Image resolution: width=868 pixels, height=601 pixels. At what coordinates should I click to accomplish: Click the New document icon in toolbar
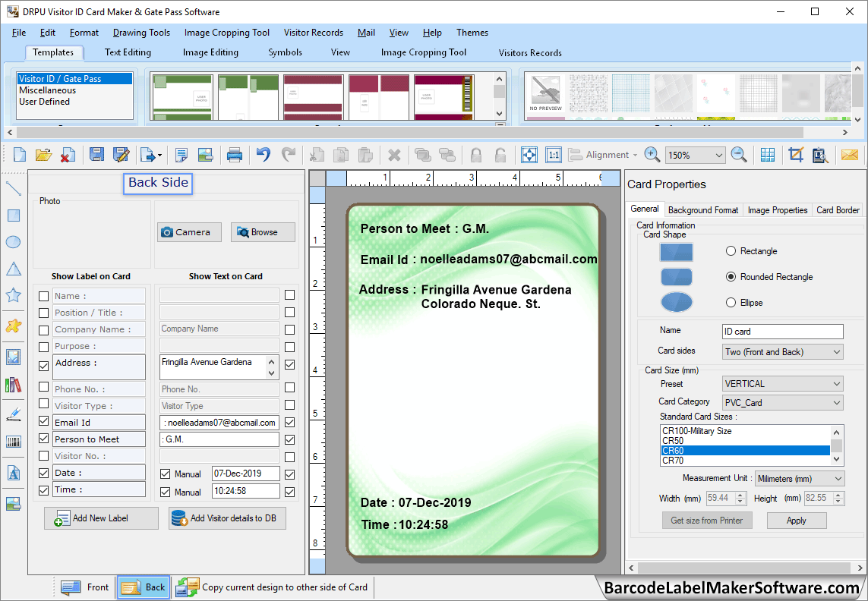point(20,155)
